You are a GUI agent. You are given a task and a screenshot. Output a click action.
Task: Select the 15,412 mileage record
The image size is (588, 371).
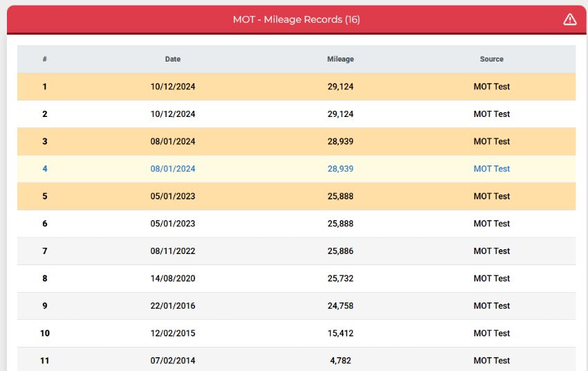pyautogui.click(x=340, y=333)
